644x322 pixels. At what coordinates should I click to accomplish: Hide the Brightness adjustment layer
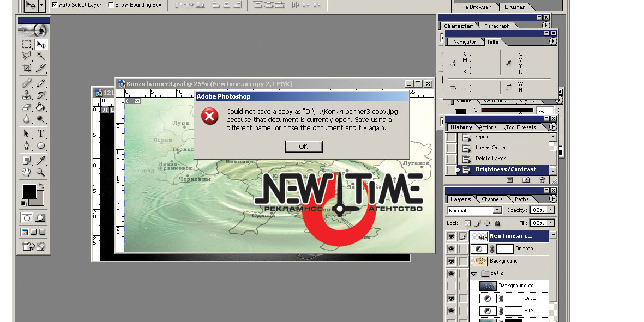pos(451,248)
